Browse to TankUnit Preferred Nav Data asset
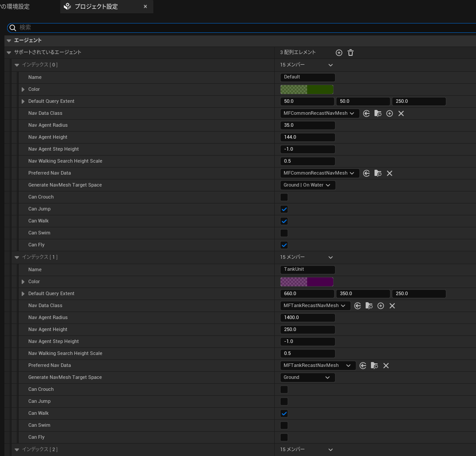476x456 pixels. click(375, 366)
